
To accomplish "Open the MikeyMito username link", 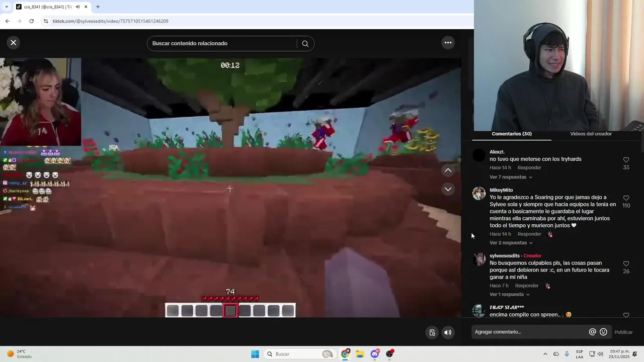I will tap(501, 190).
